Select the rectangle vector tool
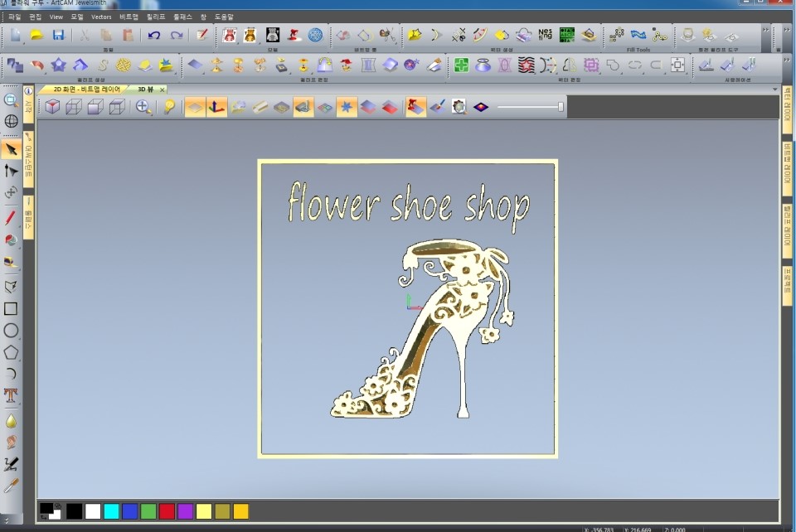This screenshot has width=796, height=532. coord(11,308)
